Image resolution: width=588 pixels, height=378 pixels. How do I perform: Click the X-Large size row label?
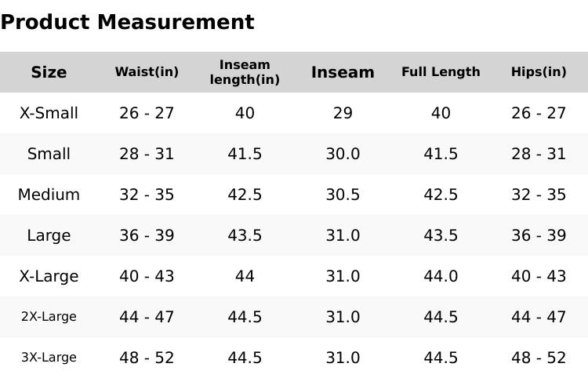49,276
